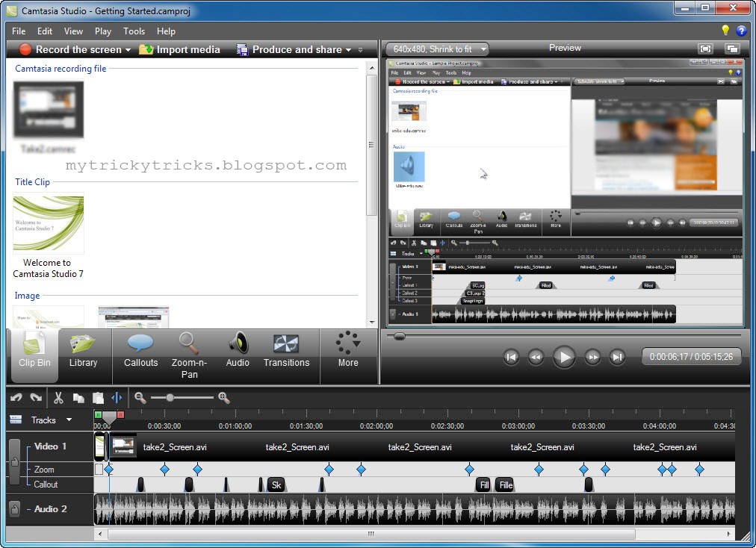Open the Tools menu
Screen dimensions: 756x548
pos(134,31)
